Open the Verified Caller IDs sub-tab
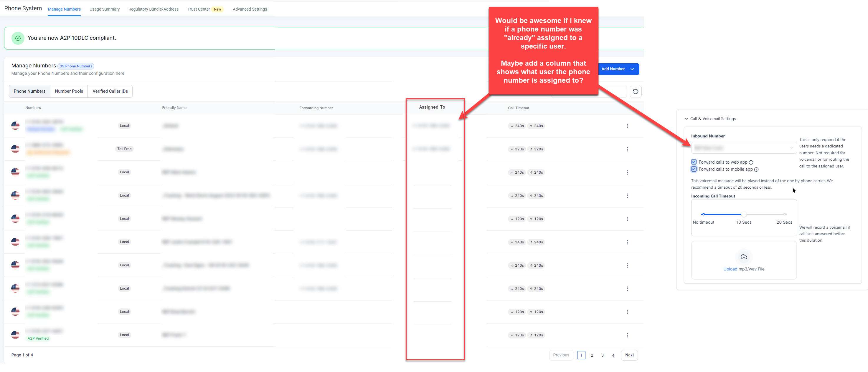 coord(110,91)
